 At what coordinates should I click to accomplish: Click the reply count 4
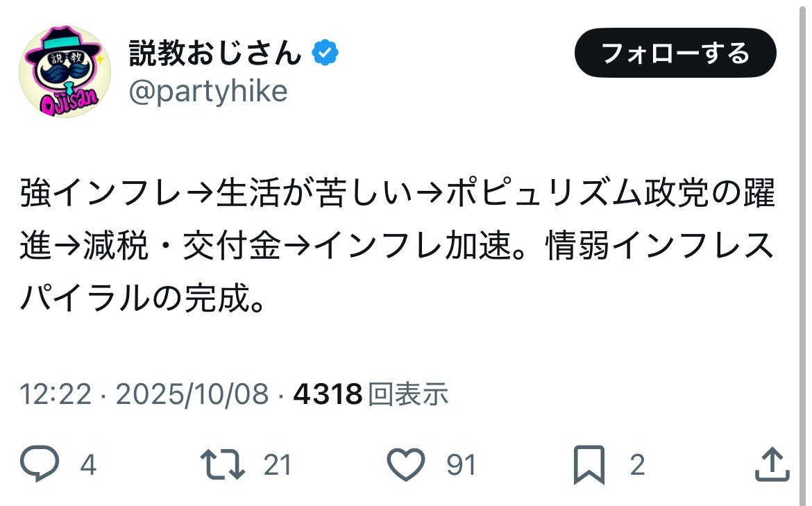tap(88, 464)
